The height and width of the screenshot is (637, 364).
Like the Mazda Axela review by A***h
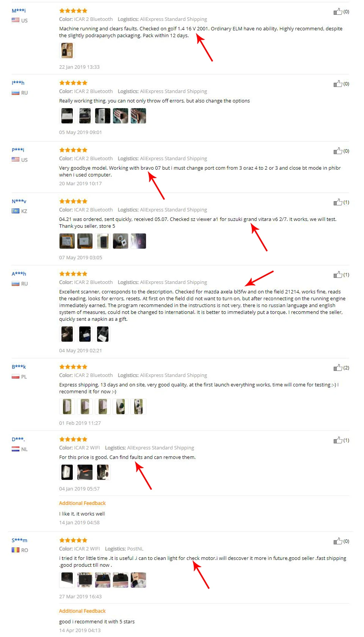click(338, 275)
